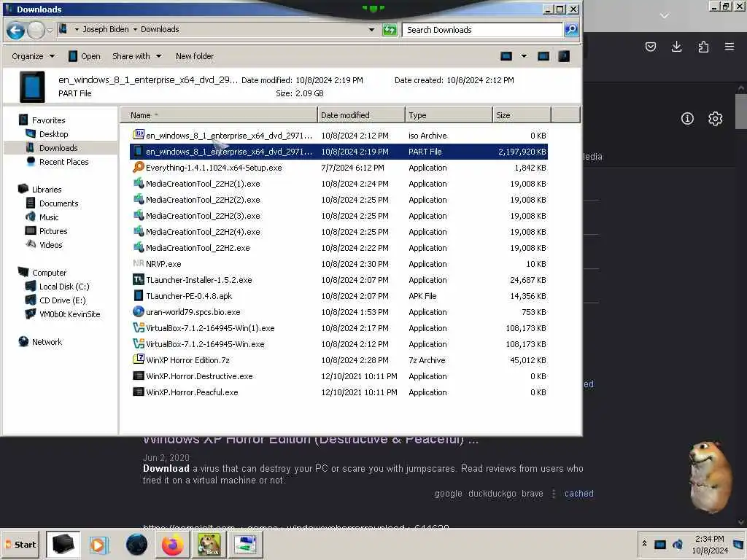
Task: Click the cached link in search result
Action: pyautogui.click(x=578, y=494)
